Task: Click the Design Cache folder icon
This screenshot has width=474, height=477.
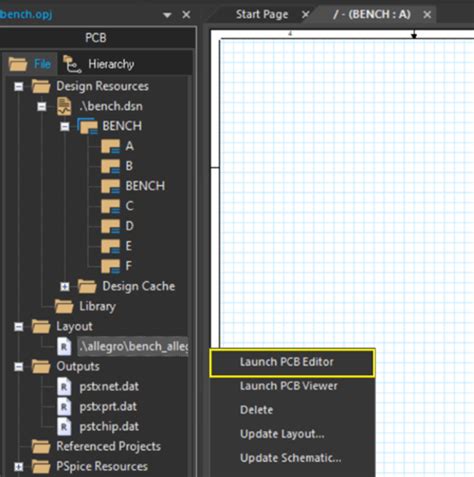Action: click(87, 286)
